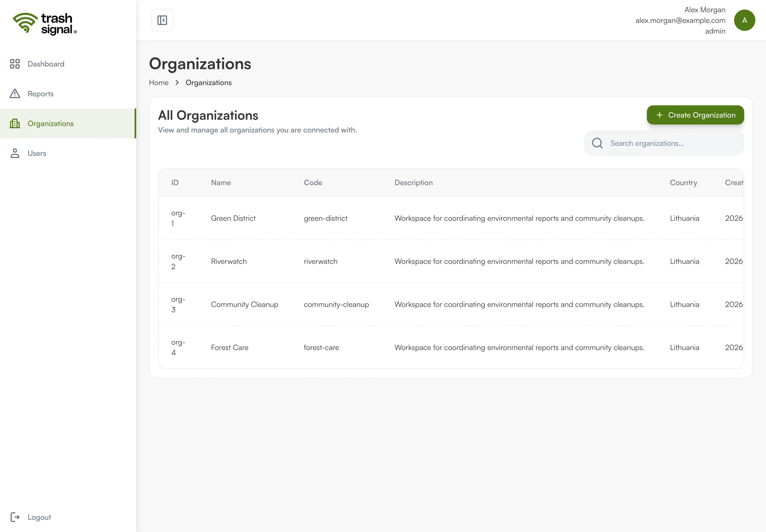Click the alex.morgan@example.com email text
Viewport: 766px width, 532px height.
tap(680, 20)
